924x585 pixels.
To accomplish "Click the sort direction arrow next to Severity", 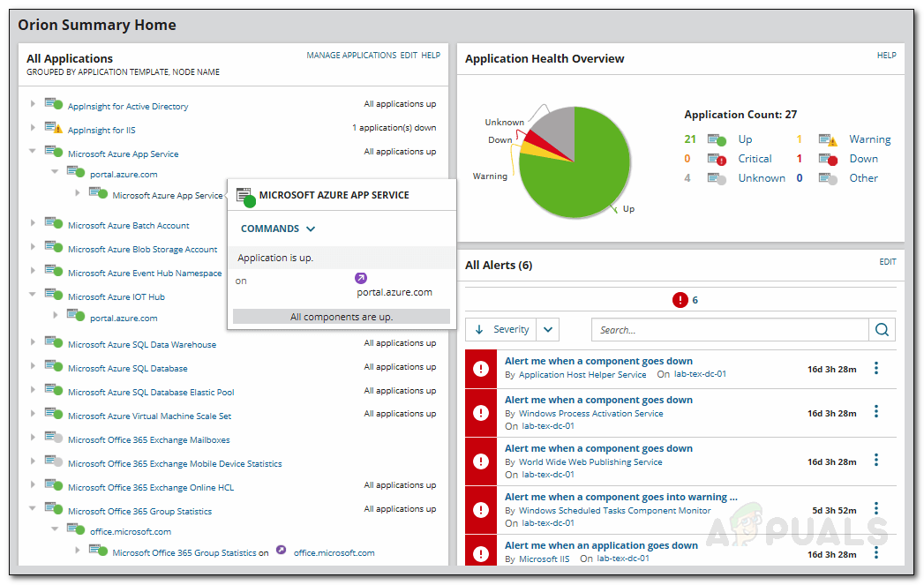I will 479,329.
